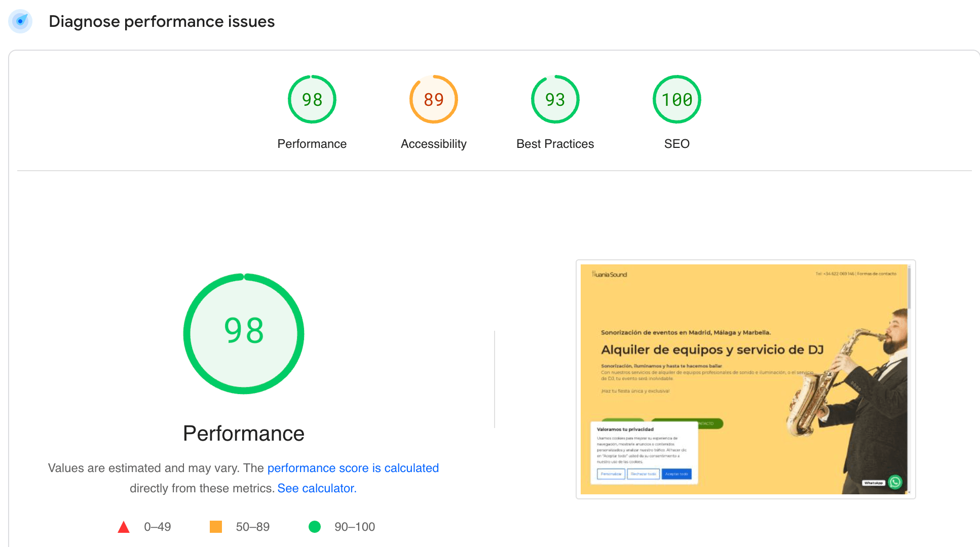The width and height of the screenshot is (980, 547).
Task: Click the 'Aceptar todo' cookie button in preview
Action: (x=676, y=474)
